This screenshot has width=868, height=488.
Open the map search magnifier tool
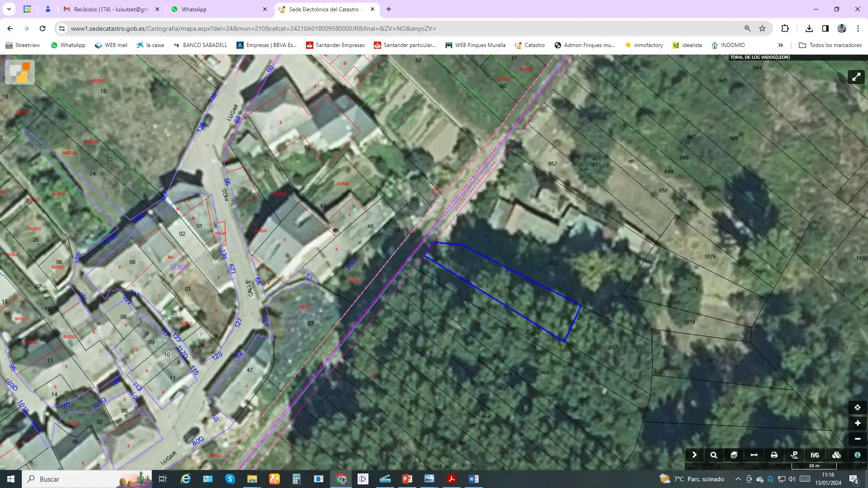click(x=714, y=455)
